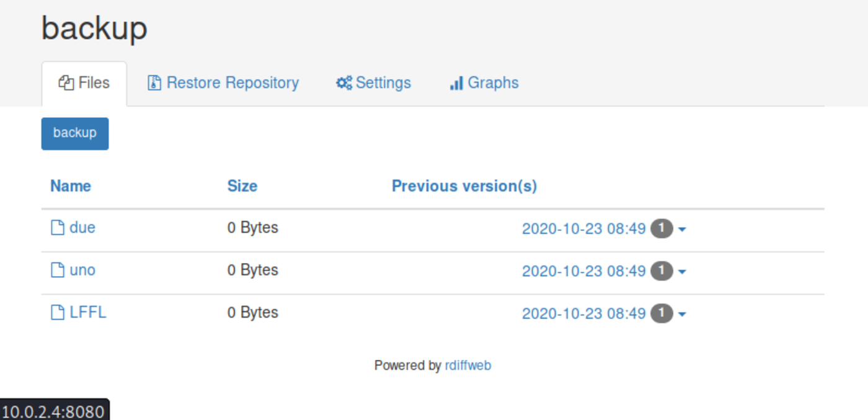
Task: Expand previous versions dropdown for due
Action: pos(682,229)
